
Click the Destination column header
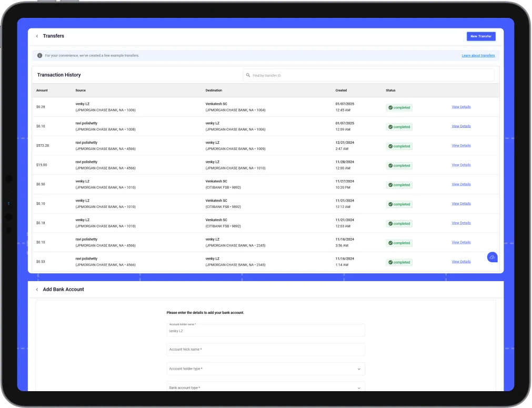pyautogui.click(x=214, y=91)
